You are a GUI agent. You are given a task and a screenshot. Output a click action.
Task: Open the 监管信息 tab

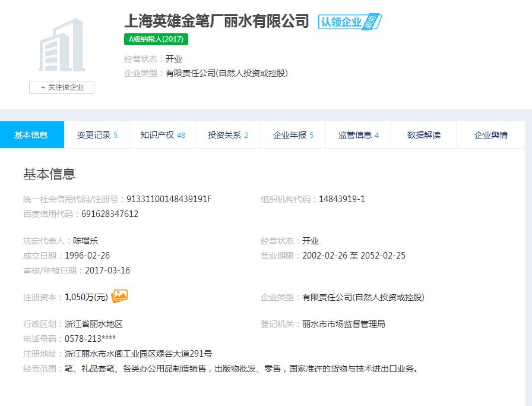358,135
